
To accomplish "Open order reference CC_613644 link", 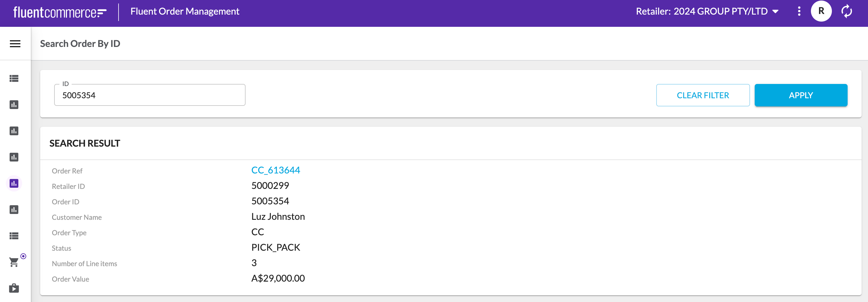I will tap(275, 170).
